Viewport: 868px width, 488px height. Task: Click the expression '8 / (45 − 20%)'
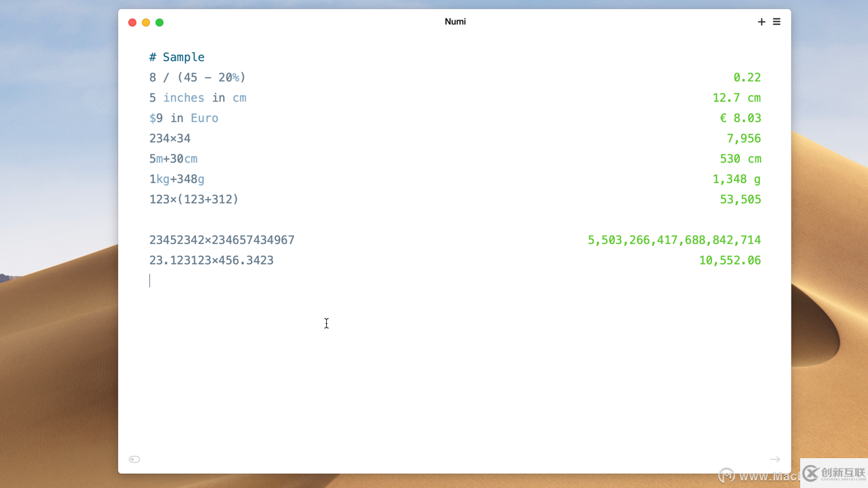(x=197, y=77)
